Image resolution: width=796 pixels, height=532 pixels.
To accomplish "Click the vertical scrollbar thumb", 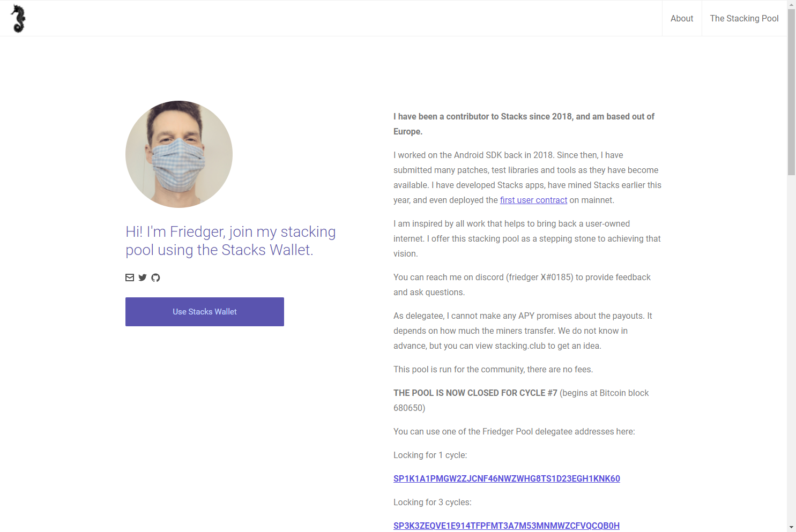I will [791, 92].
